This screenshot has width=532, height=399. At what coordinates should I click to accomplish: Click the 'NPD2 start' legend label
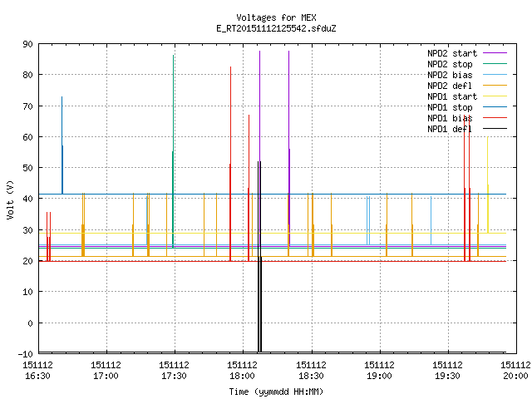click(452, 53)
